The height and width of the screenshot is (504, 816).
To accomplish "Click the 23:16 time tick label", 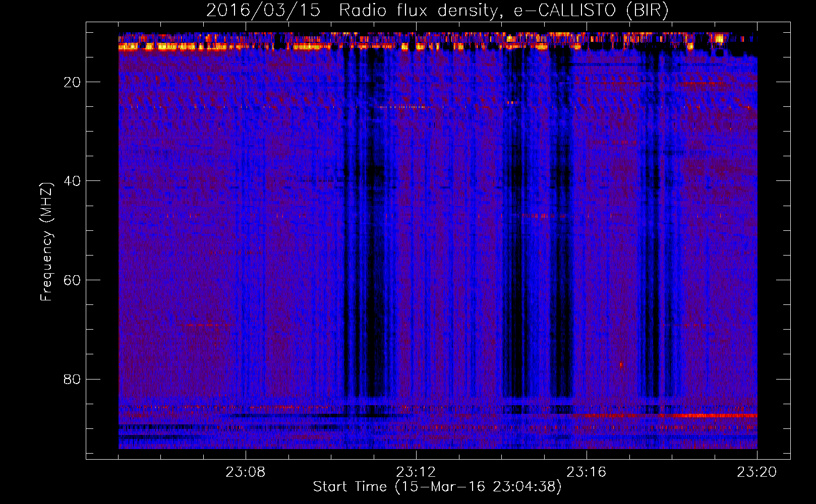I will 587,472.
